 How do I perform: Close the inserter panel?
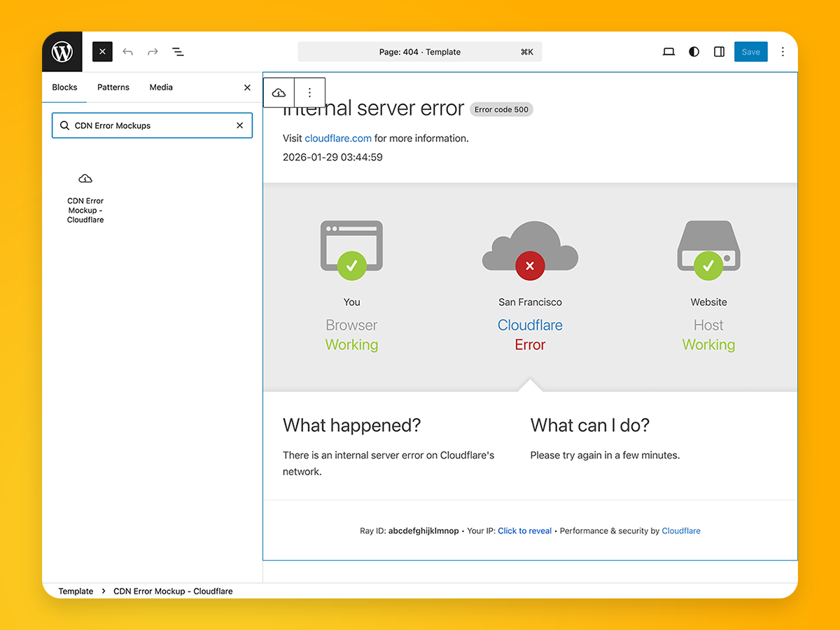point(247,87)
